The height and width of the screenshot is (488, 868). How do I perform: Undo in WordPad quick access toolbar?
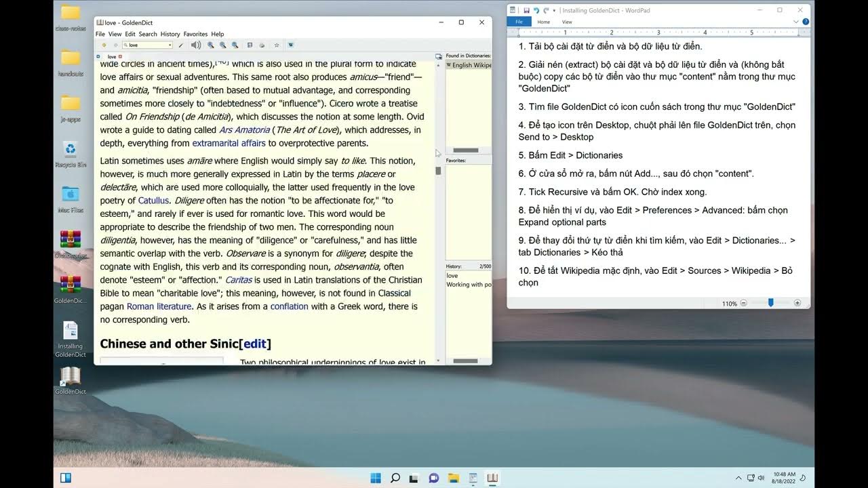point(536,11)
